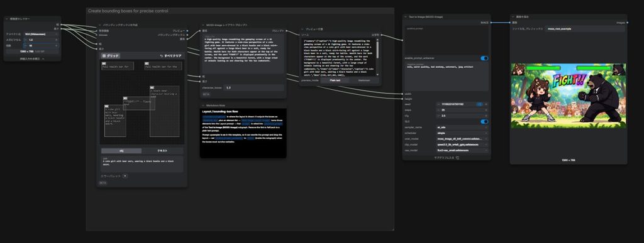The width and height of the screenshot is (644, 243).
Task: Select the black bear character bounding box
Action: [x=164, y=111]
